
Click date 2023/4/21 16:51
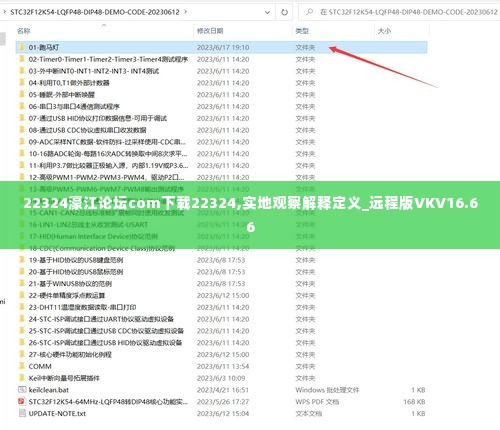223,390
